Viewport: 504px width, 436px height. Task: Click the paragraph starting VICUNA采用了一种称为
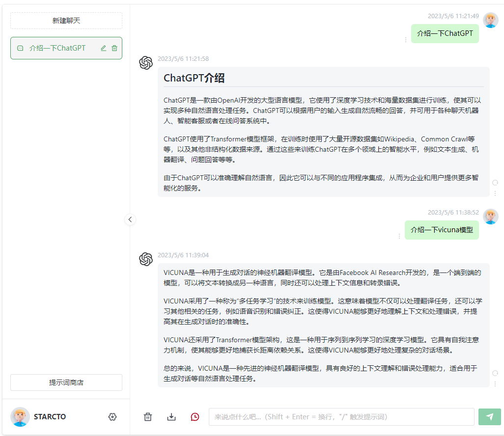point(323,311)
